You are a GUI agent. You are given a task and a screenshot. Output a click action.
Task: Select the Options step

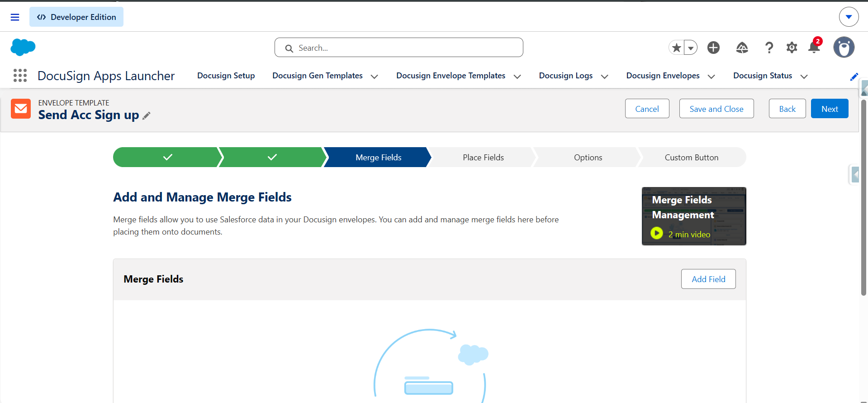(x=588, y=157)
